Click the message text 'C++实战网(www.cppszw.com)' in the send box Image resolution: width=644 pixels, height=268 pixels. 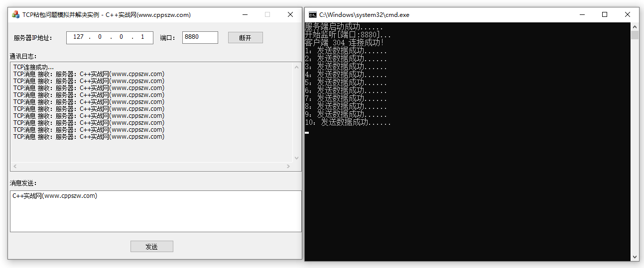55,196
